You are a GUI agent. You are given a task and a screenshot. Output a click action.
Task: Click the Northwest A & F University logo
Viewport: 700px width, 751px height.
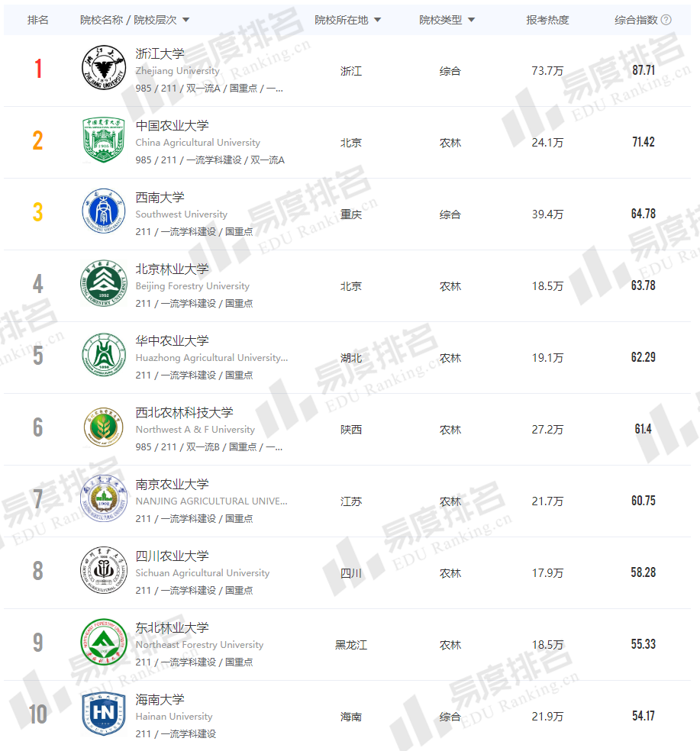click(103, 427)
